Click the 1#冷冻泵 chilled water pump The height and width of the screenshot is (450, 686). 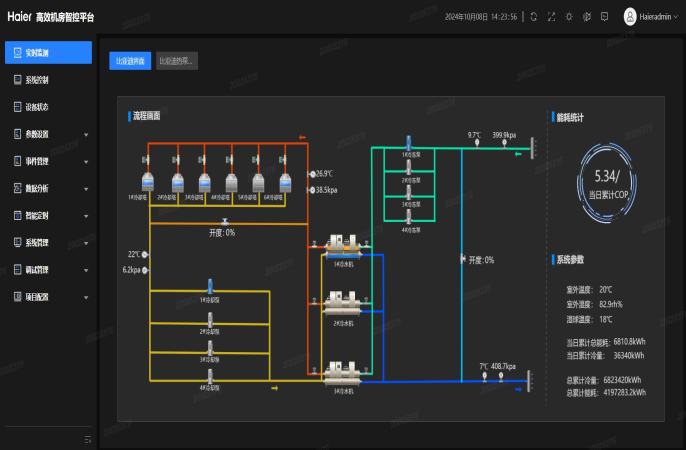click(x=409, y=143)
